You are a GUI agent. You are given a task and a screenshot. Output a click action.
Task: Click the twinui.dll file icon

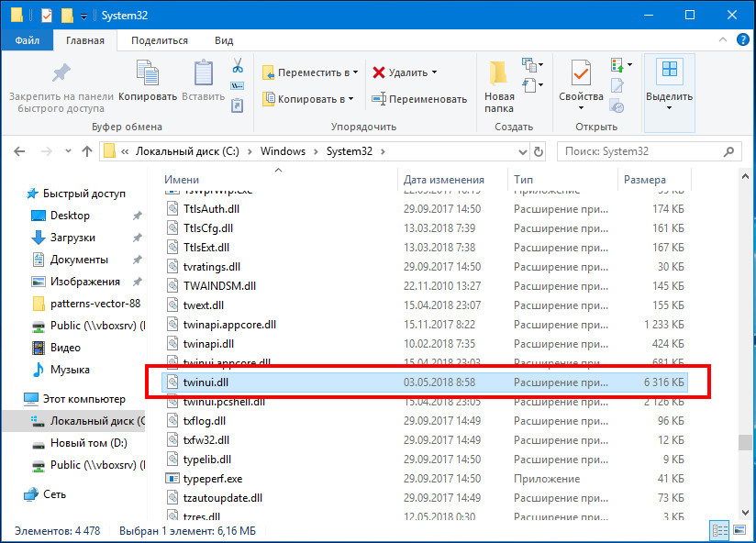tap(172, 382)
